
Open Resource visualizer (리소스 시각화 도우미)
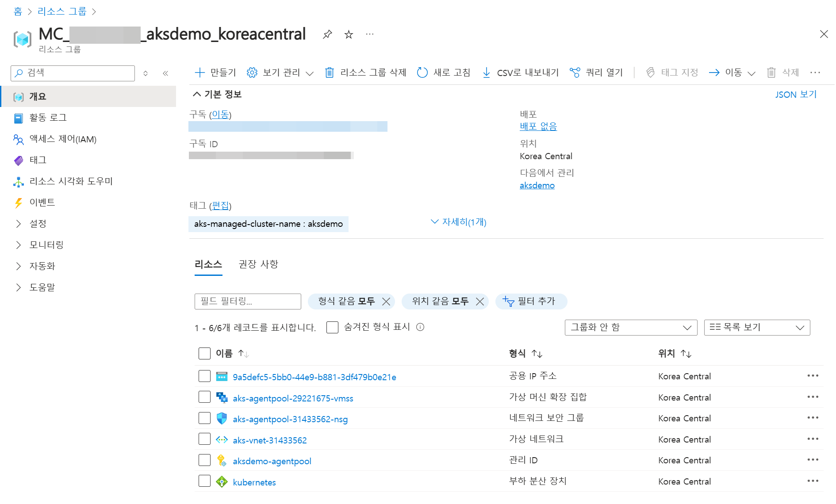tap(88, 181)
